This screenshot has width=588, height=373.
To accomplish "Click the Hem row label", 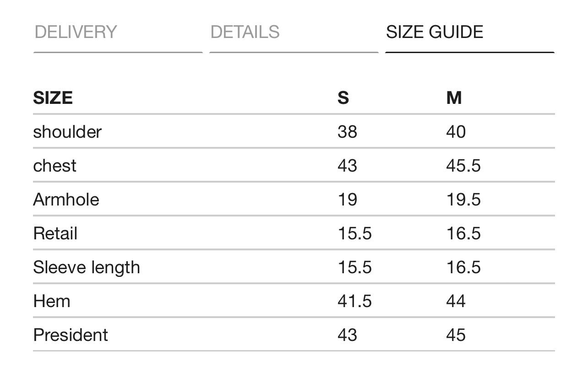I will coord(52,301).
